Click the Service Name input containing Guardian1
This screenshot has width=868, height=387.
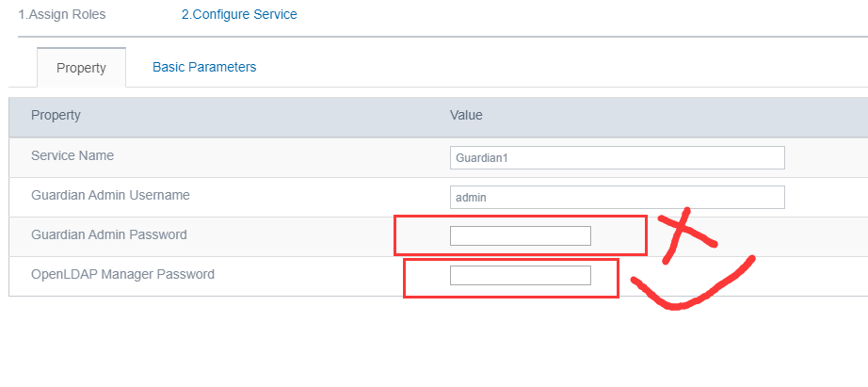[x=617, y=157]
